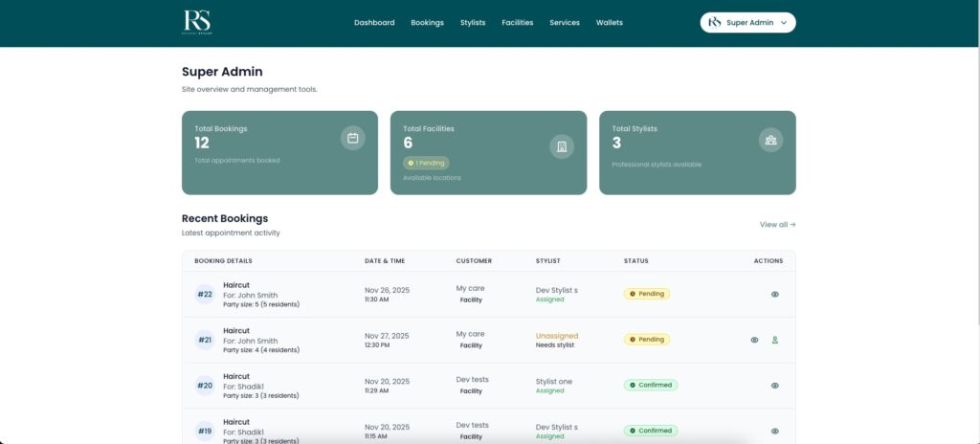
Task: Assign stylist icon for booking #21
Action: pyautogui.click(x=774, y=340)
